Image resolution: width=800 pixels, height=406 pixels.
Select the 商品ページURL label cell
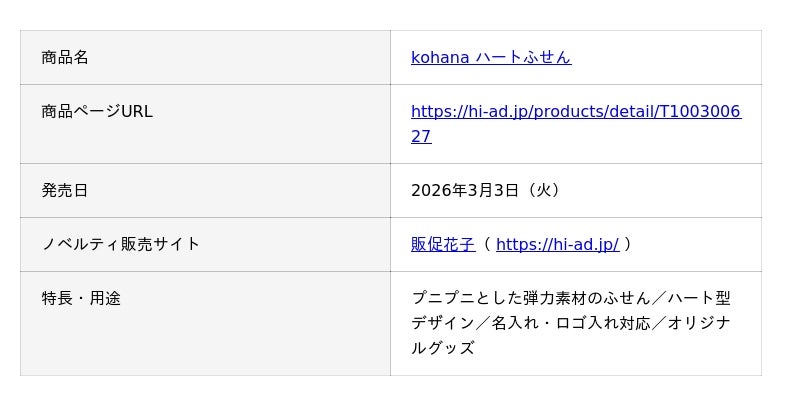click(97, 112)
